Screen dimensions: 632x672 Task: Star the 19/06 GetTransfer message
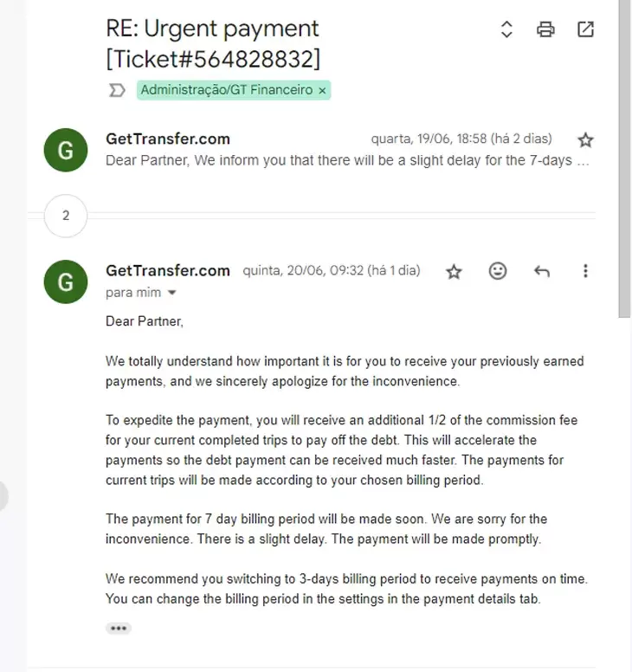[586, 139]
